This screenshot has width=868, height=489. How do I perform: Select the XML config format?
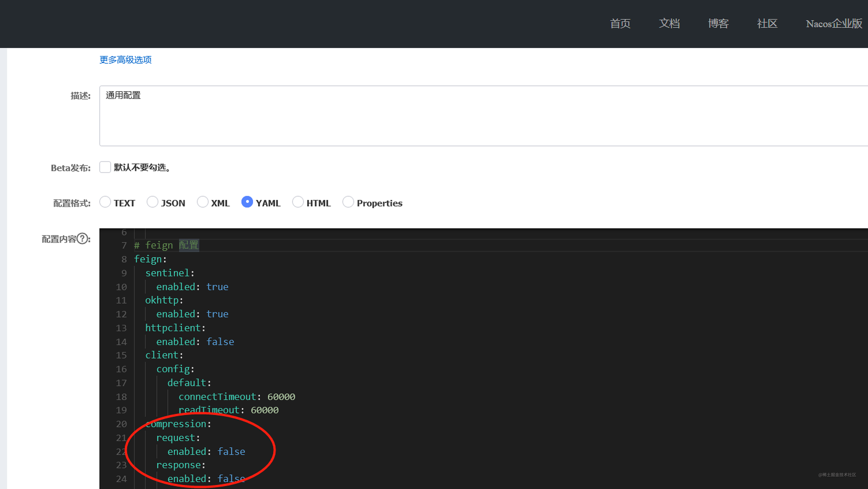pos(203,202)
